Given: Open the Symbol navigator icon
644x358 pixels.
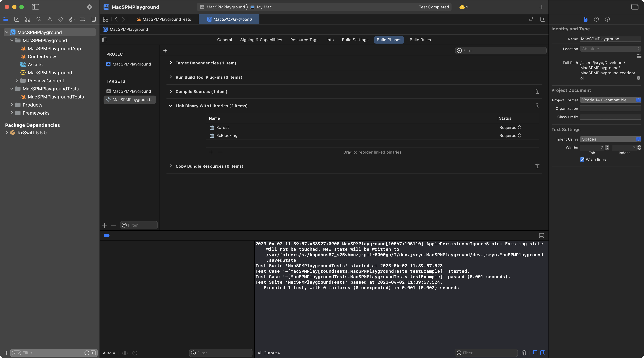Looking at the screenshot, I should (x=28, y=19).
